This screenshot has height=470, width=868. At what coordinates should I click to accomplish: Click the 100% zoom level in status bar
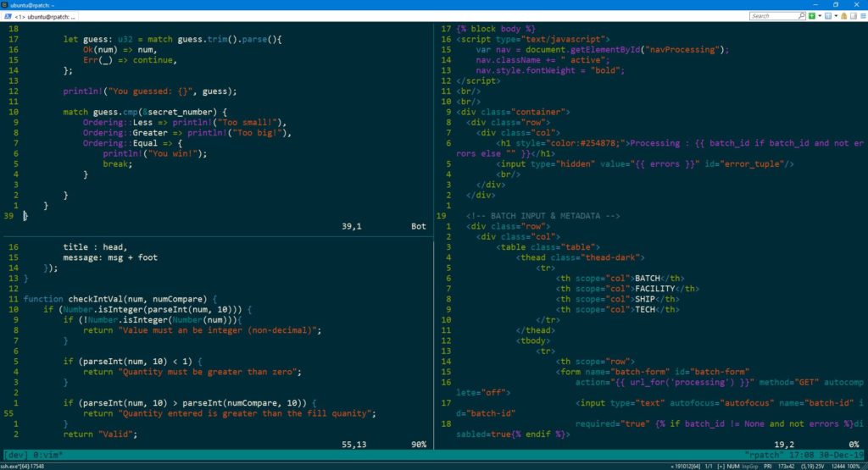pyautogui.click(x=856, y=466)
